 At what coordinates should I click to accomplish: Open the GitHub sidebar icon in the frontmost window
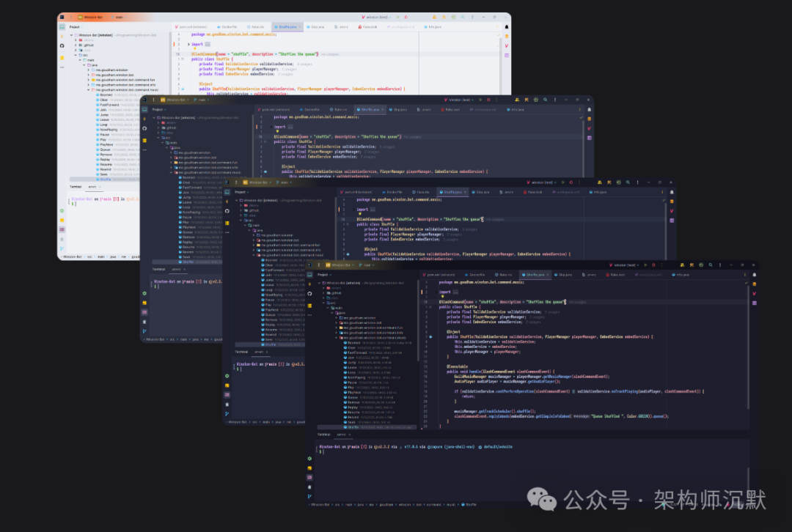(310, 292)
